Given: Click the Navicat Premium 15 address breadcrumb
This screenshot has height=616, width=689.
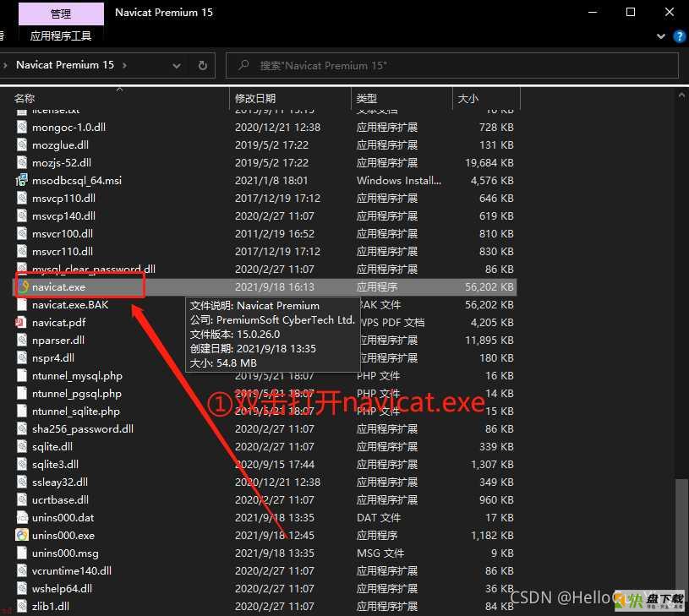Looking at the screenshot, I should (65, 65).
